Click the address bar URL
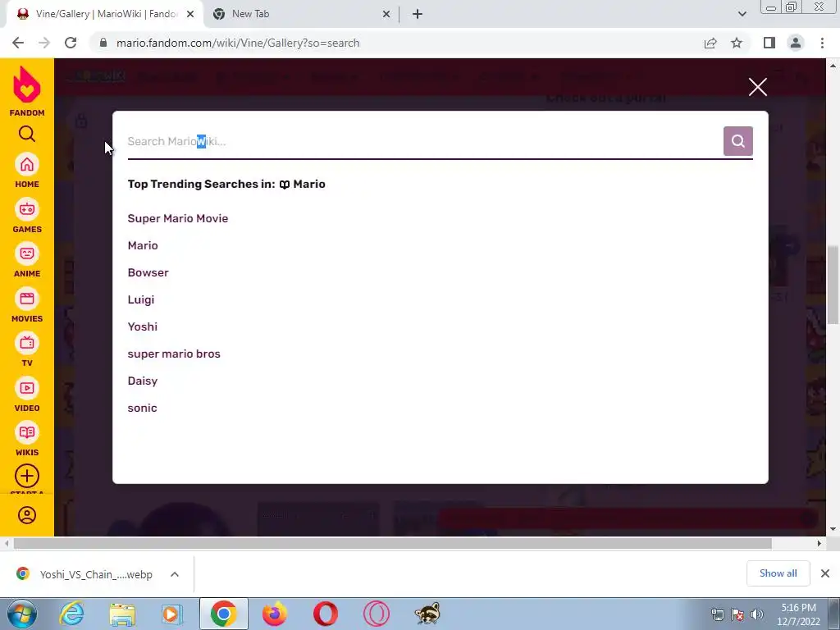This screenshot has width=840, height=630. [238, 43]
